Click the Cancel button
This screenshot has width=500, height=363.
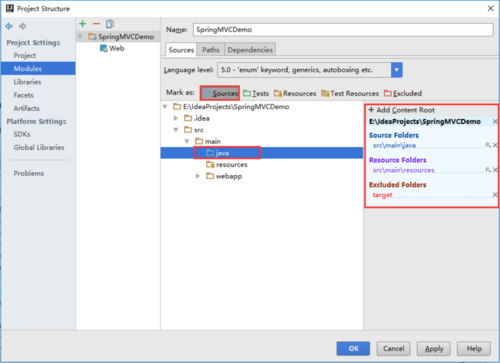point(393,349)
